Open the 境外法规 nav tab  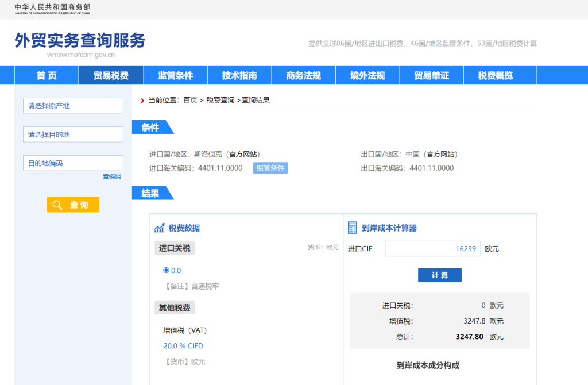367,75
